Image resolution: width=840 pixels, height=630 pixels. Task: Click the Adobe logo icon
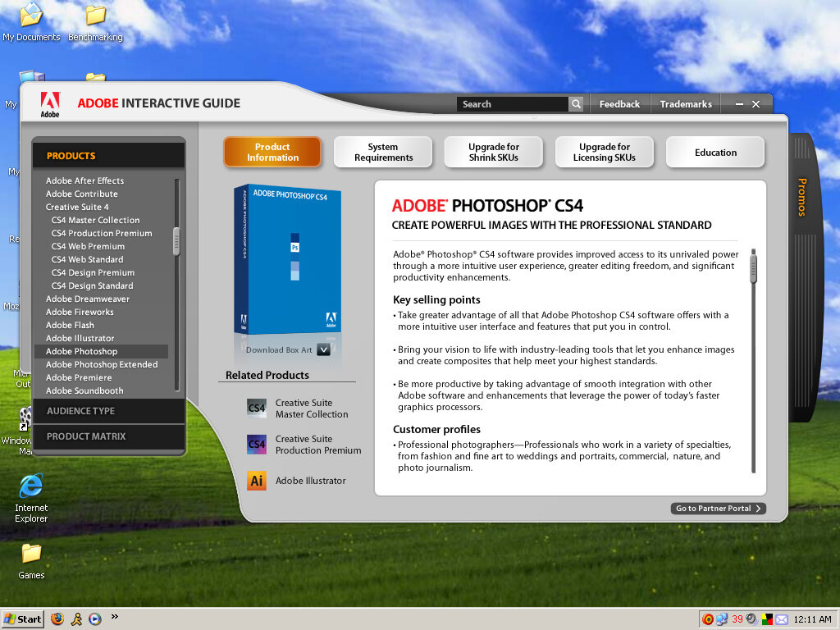(x=50, y=104)
